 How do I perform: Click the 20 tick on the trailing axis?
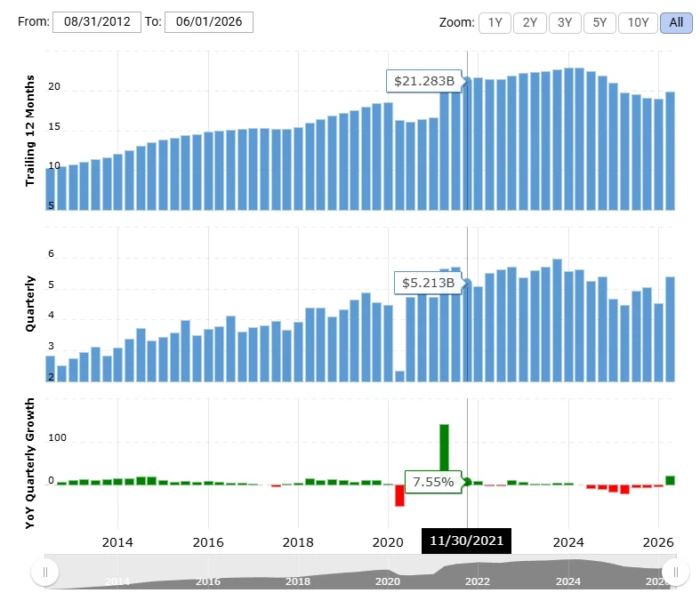click(x=54, y=86)
